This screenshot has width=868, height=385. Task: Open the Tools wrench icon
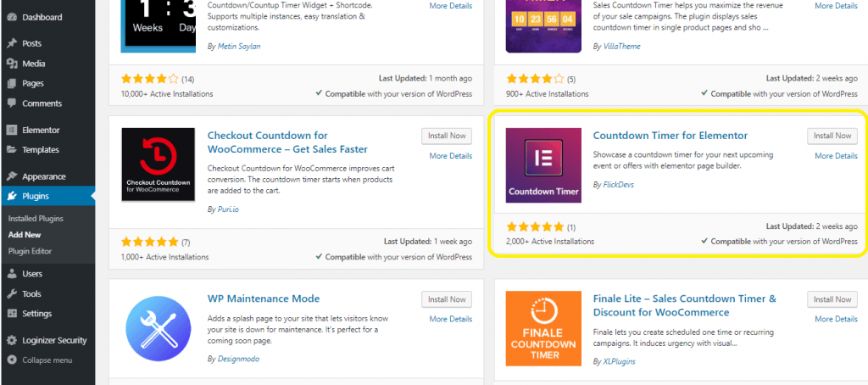pos(12,293)
